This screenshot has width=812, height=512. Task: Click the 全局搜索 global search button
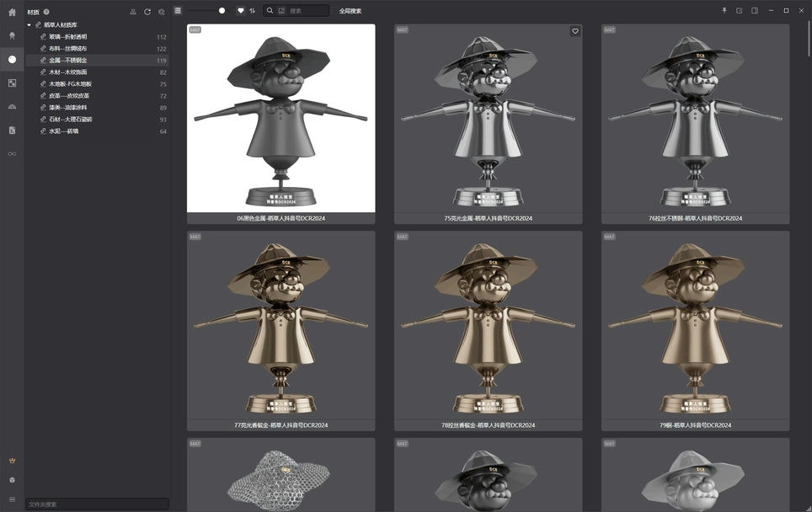pyautogui.click(x=350, y=11)
